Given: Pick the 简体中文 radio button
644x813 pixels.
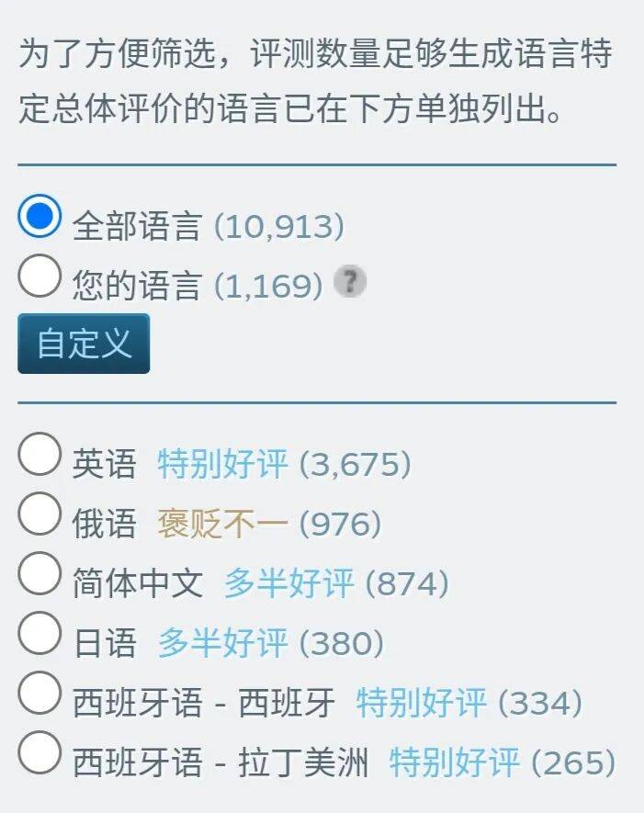Looking at the screenshot, I should 40,575.
